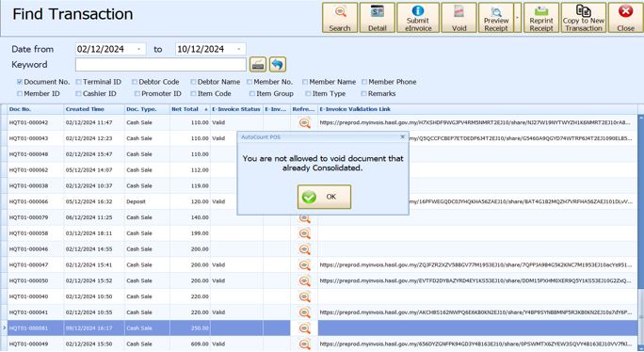Click refresh icon for row HQT01-000079

point(304,217)
